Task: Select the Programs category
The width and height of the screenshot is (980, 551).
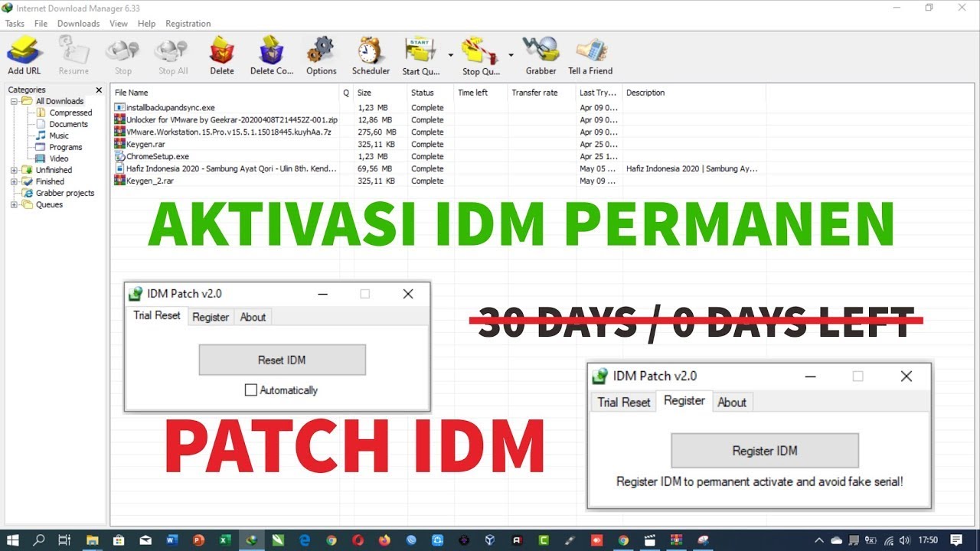Action: click(60, 147)
